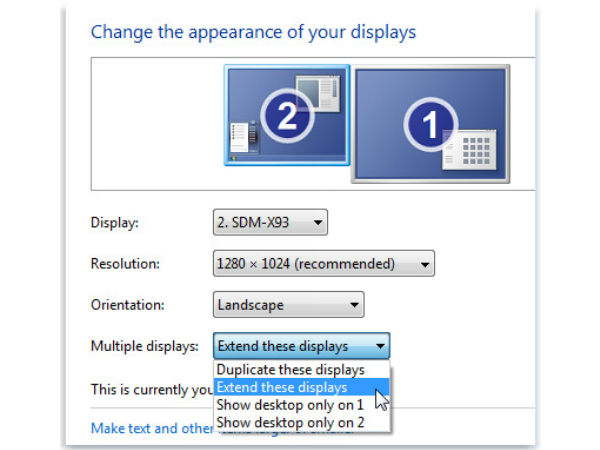Viewport: 600px width, 450px height.
Task: Open the Orientation dropdown set to Landscape
Action: pos(288,305)
